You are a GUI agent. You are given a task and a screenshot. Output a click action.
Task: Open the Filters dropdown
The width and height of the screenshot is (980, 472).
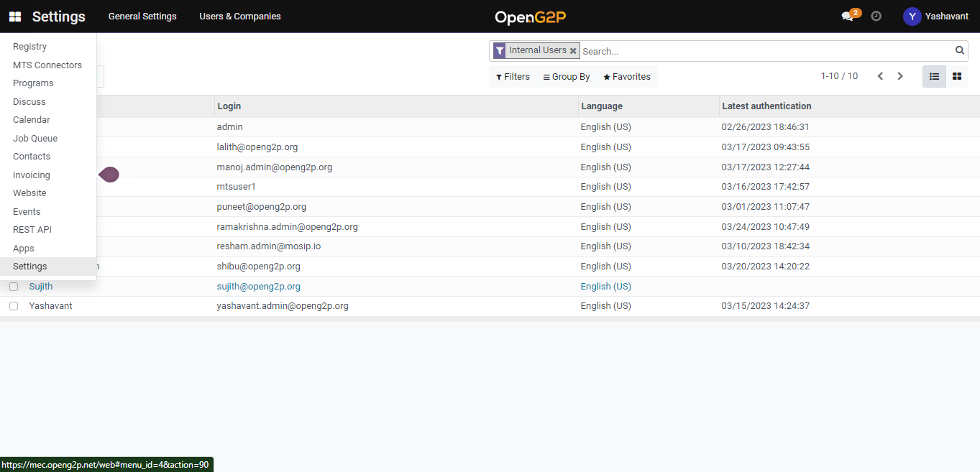point(513,77)
